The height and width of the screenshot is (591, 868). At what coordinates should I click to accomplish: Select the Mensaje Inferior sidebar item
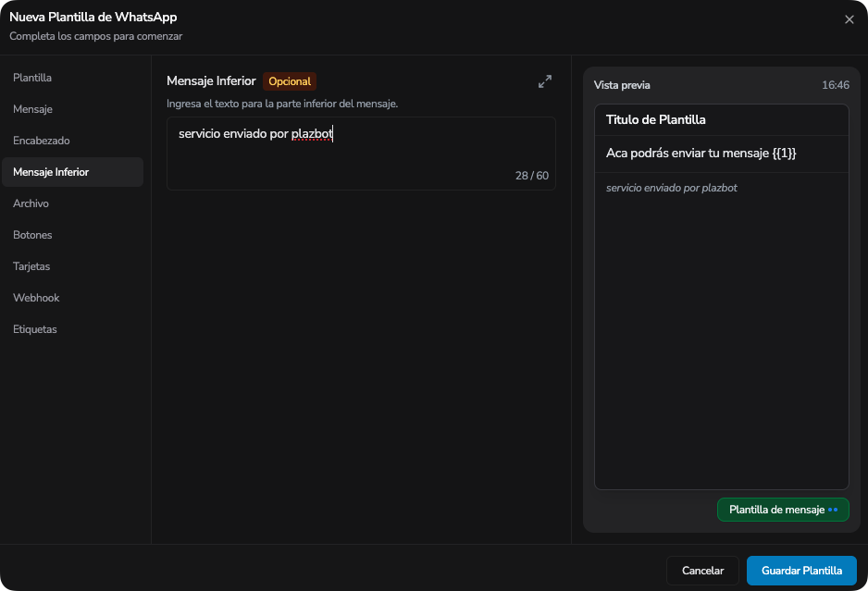[x=72, y=172]
